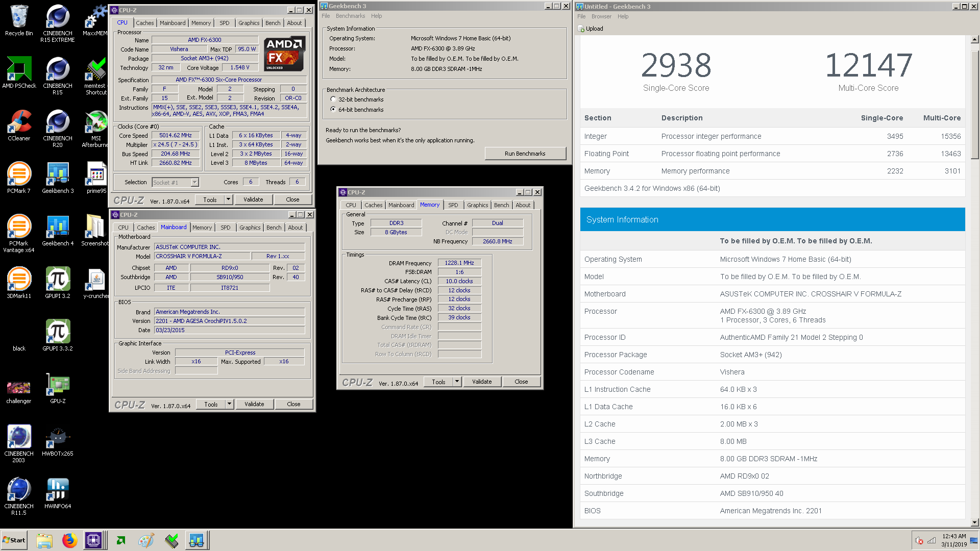Open the CCleaner desktop icon

tap(19, 126)
